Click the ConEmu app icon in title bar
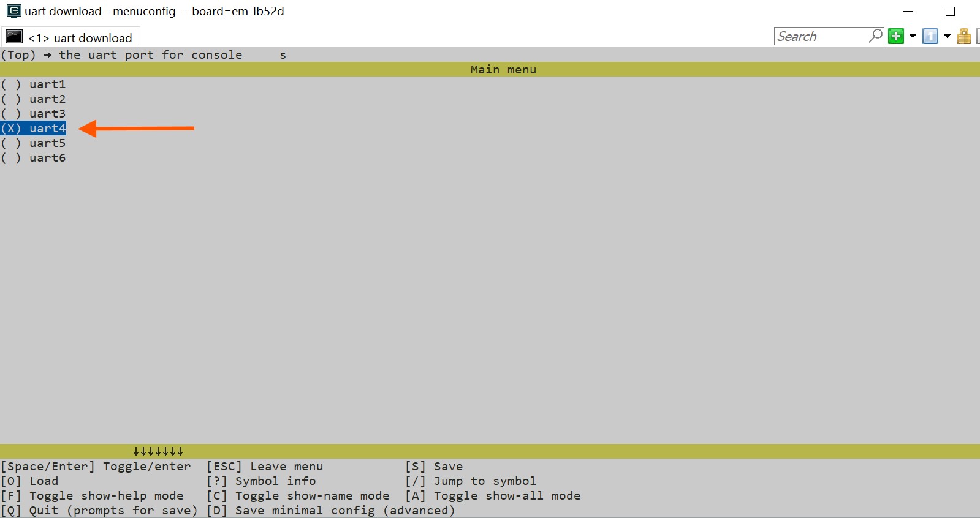The image size is (980, 518). coord(13,11)
